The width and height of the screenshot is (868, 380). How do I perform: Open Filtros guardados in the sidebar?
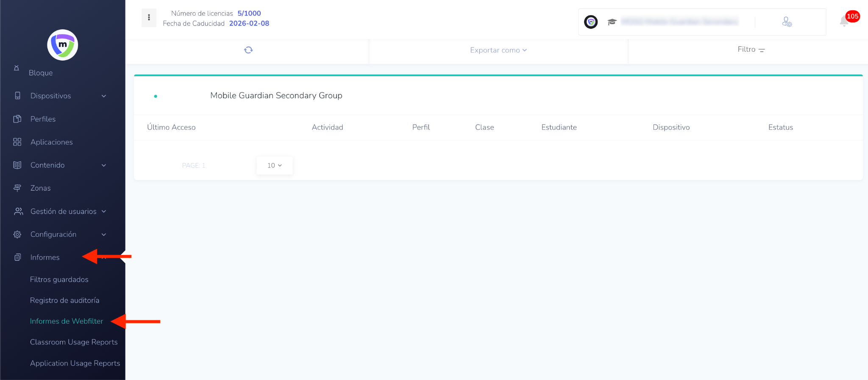coord(59,280)
